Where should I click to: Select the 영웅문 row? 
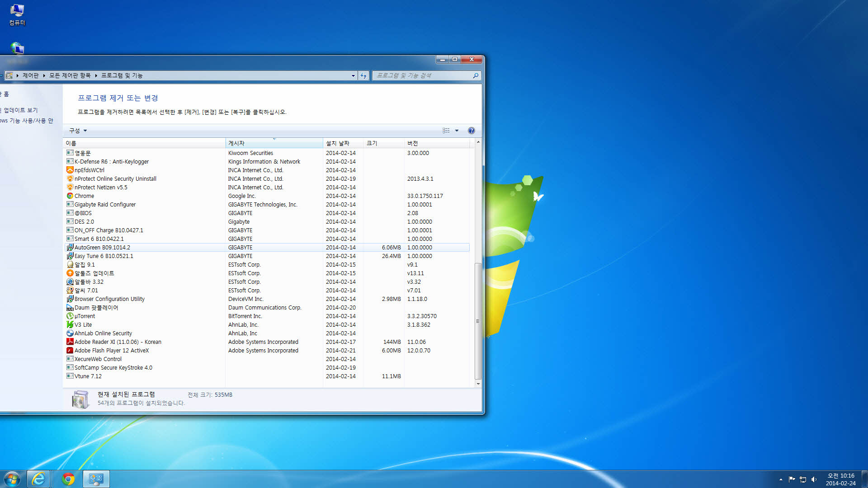(267, 153)
